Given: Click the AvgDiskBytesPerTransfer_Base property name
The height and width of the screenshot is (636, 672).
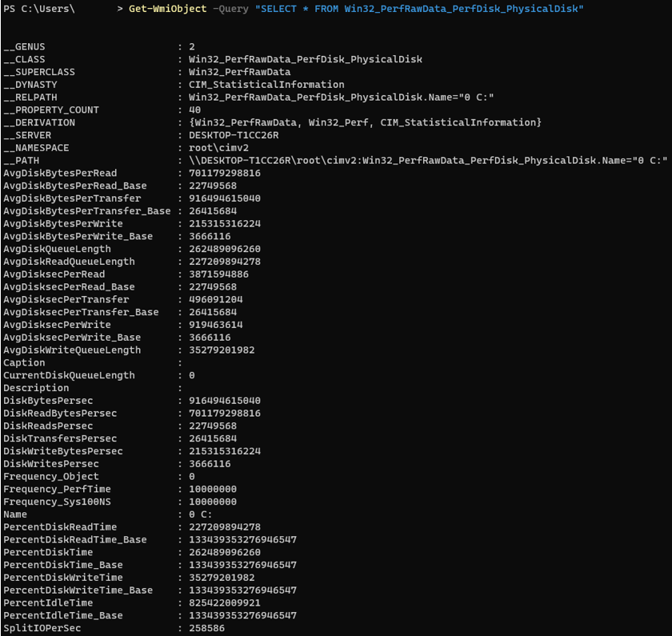Looking at the screenshot, I should point(87,211).
